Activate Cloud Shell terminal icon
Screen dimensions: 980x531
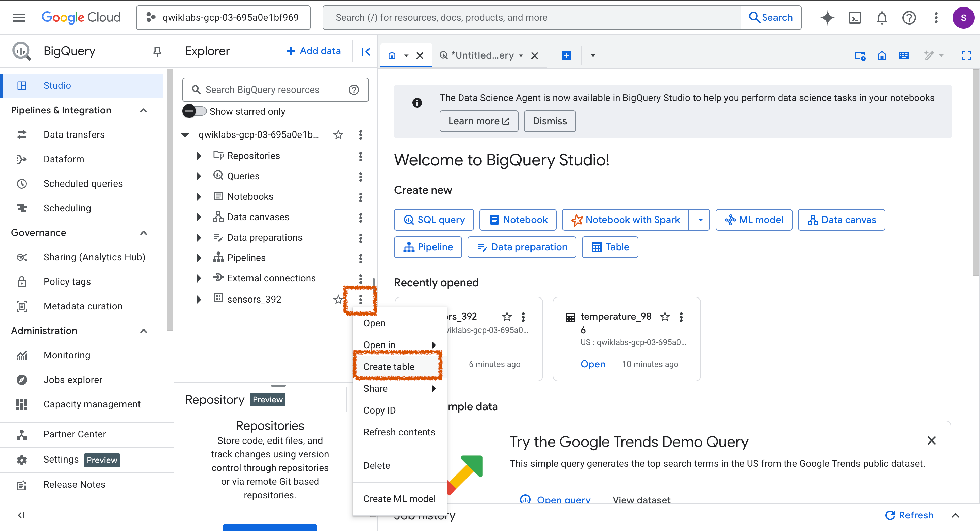(x=854, y=17)
